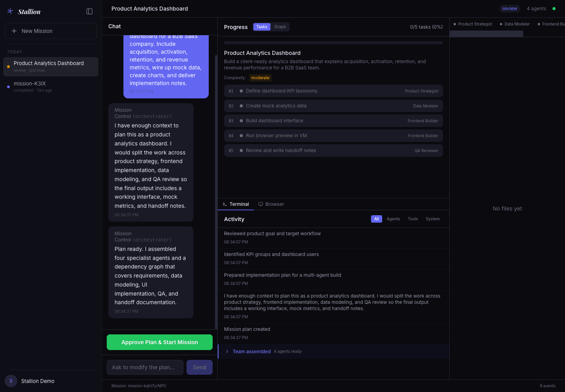Filter activity by All
565x392 pixels.
pos(376,219)
